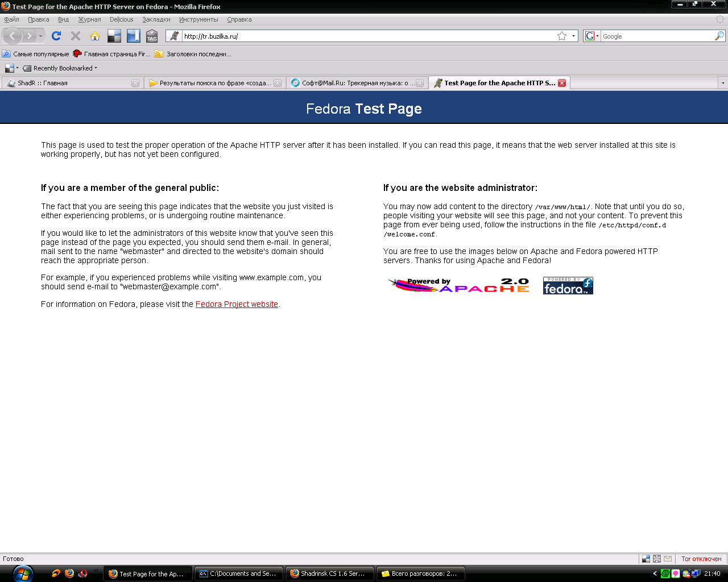Click the network icon in status bar
The image size is (728, 582).
[x=657, y=559]
